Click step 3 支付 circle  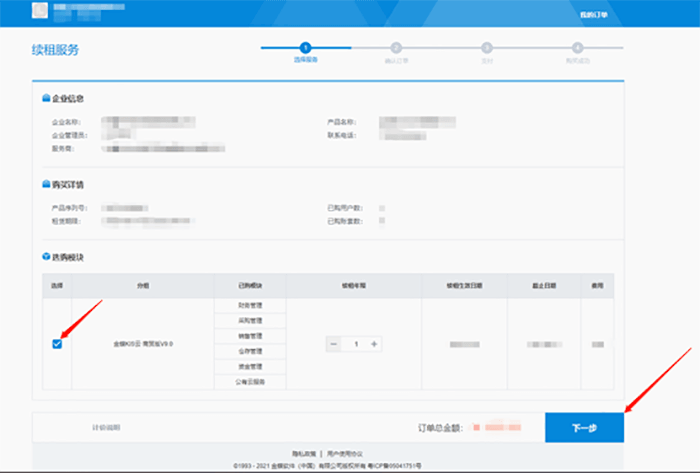[486, 47]
